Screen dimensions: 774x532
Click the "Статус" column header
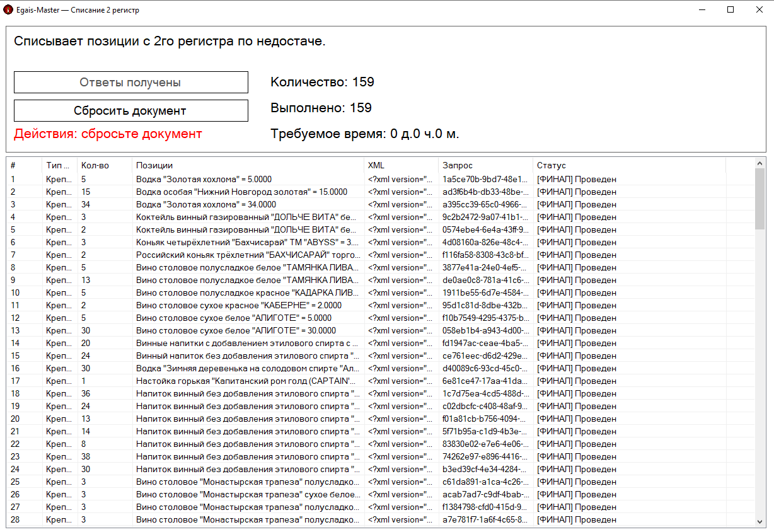(x=552, y=166)
